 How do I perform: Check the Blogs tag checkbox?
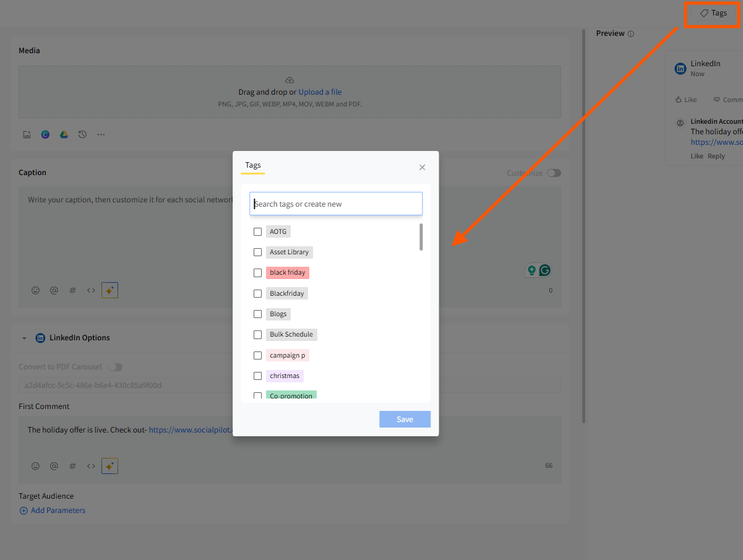point(258,314)
